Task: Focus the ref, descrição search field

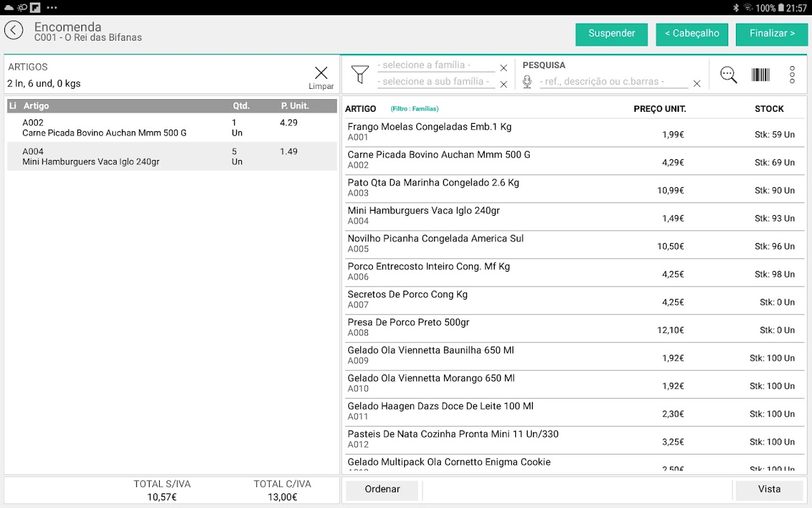Action: point(613,82)
